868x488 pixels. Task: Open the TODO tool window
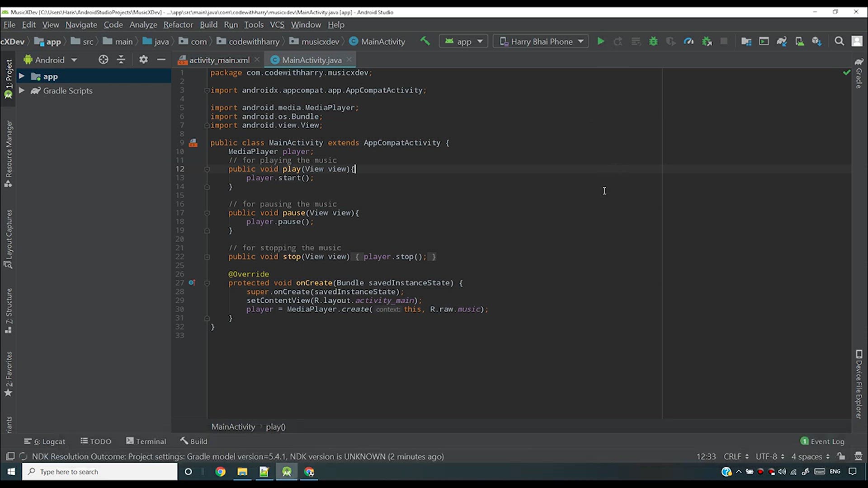tap(96, 441)
